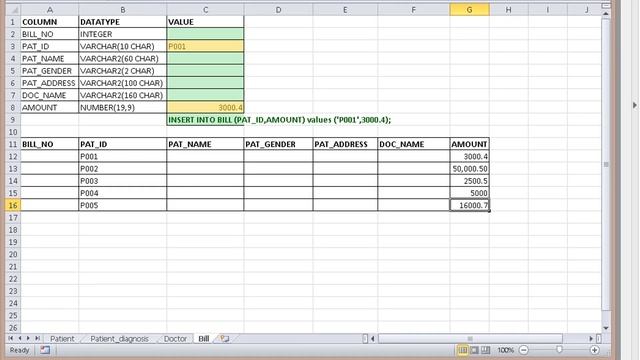Select the yellow P001 value cell
640x360 pixels.
pyautogui.click(x=205, y=46)
